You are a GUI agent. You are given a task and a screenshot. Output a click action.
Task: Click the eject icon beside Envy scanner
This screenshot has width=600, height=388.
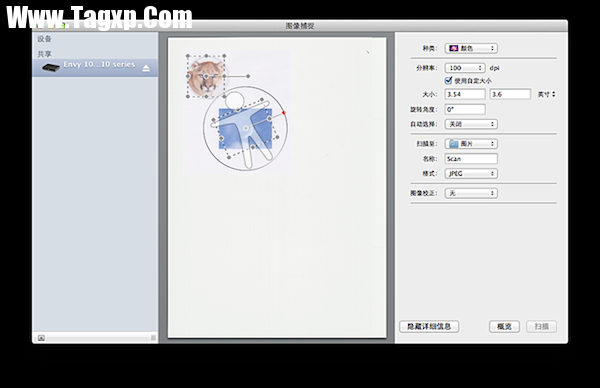[146, 68]
